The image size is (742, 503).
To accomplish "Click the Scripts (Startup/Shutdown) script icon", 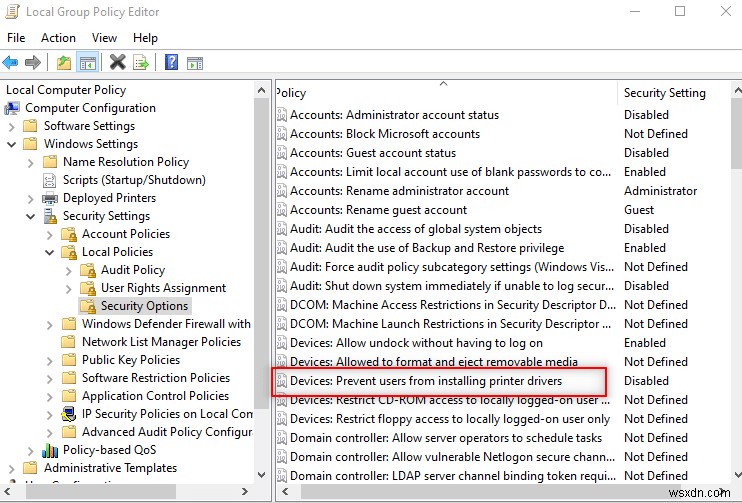I will pyautogui.click(x=49, y=180).
